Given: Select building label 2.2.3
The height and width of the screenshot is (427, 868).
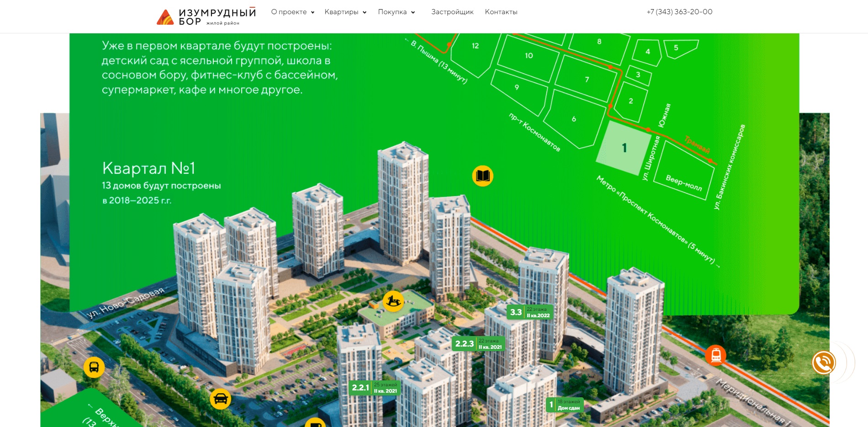Looking at the screenshot, I should click(478, 344).
